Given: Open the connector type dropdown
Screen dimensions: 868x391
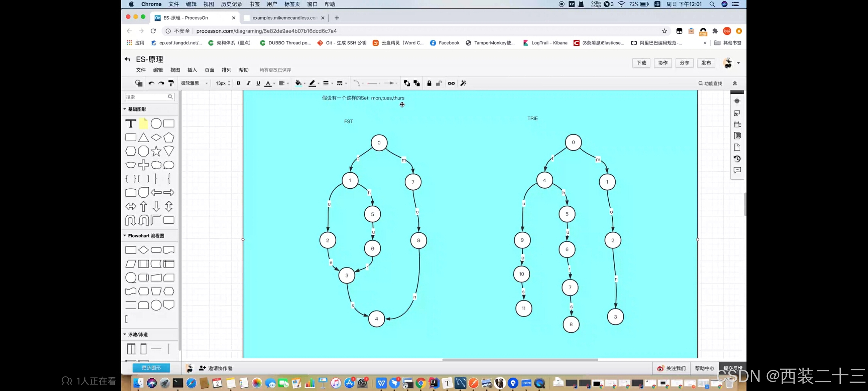Looking at the screenshot, I should (358, 83).
